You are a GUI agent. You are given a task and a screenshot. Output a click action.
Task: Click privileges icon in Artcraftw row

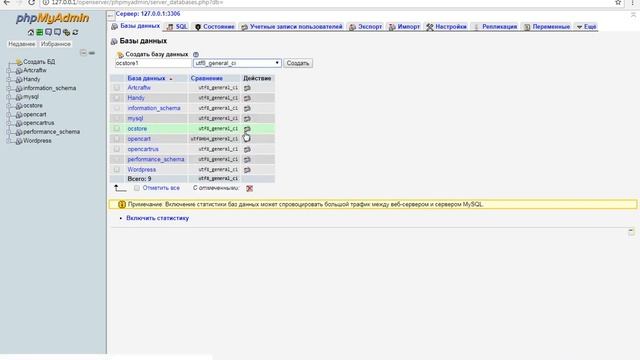pos(247,88)
